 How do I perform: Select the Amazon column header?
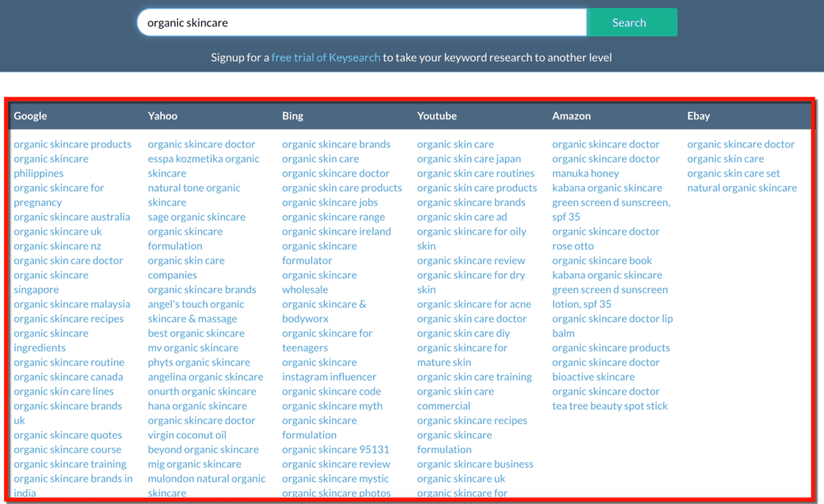572,115
